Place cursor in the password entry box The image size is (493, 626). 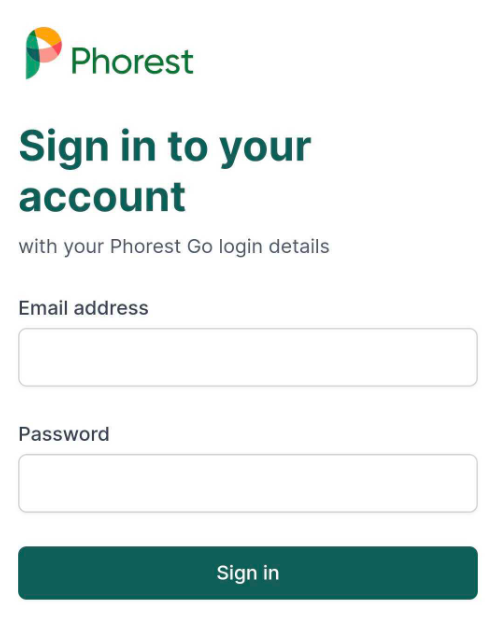pos(247,483)
